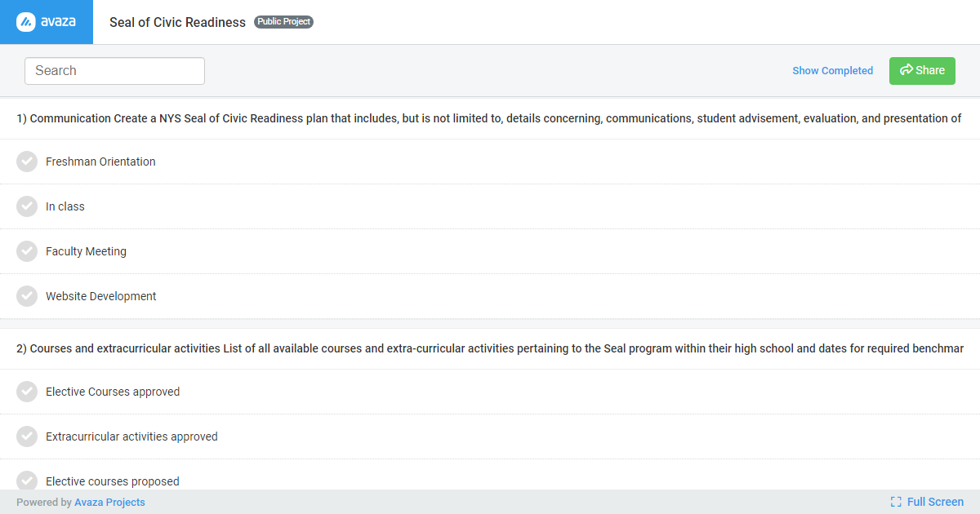Mark Extracurricular activities approved as done
The width and height of the screenshot is (980, 514).
pos(27,436)
